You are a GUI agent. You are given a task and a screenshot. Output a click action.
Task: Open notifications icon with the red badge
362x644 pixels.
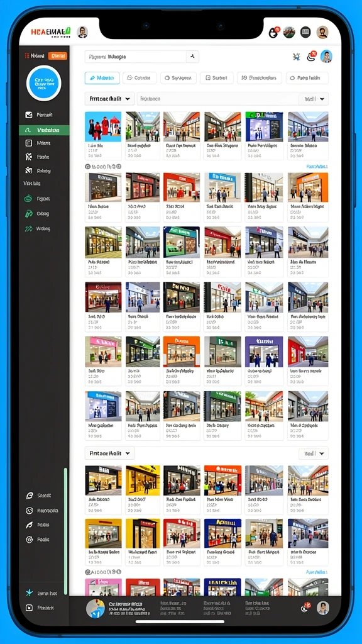click(312, 56)
